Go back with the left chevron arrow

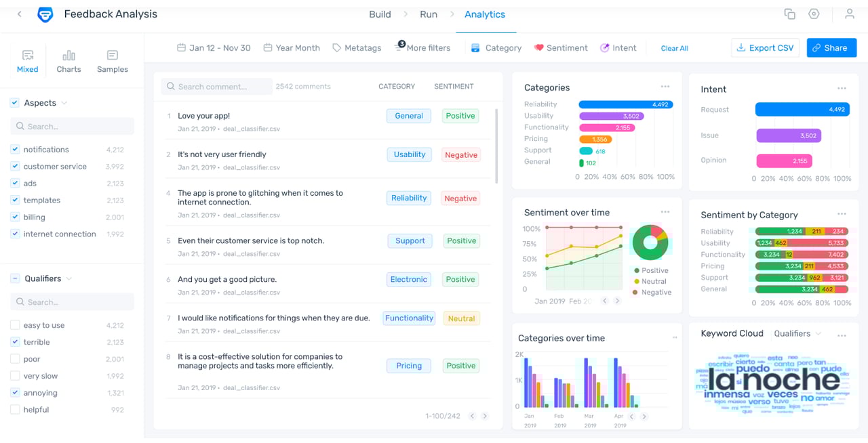(x=19, y=14)
